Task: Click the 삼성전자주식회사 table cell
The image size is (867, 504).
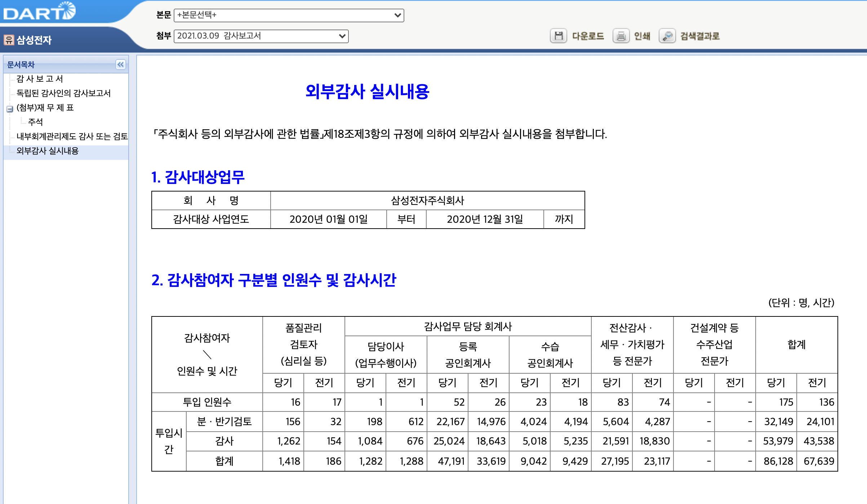Action: (x=428, y=201)
